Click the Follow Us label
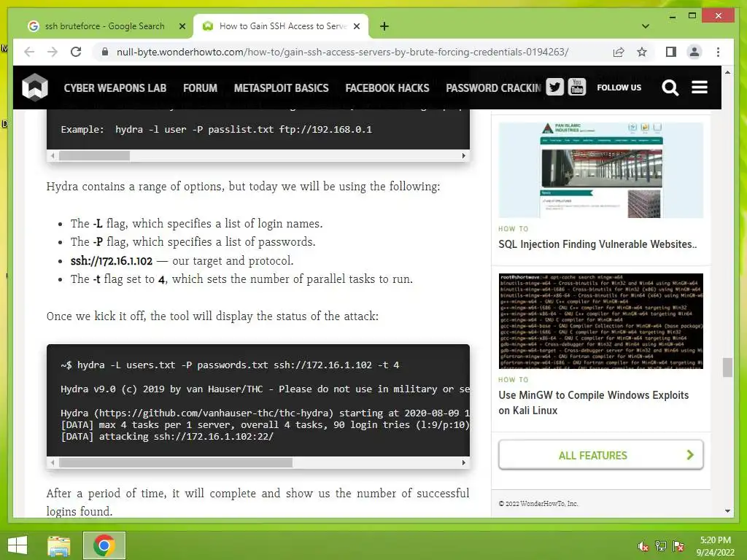747x560 pixels. 619,87
